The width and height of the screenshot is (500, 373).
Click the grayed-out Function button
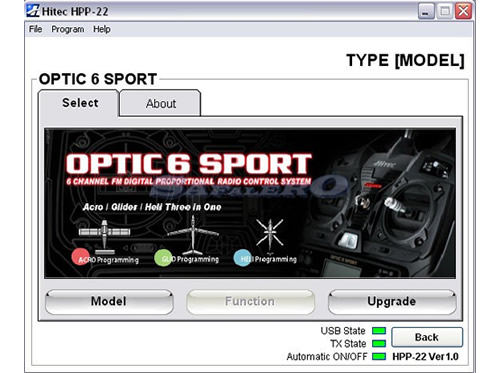[250, 302]
